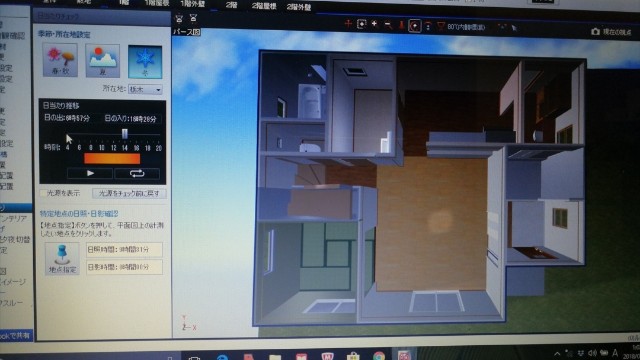The height and width of the screenshot is (360, 640).
Task: Click the second camera-view icon above パース図
Action: pyautogui.click(x=193, y=18)
